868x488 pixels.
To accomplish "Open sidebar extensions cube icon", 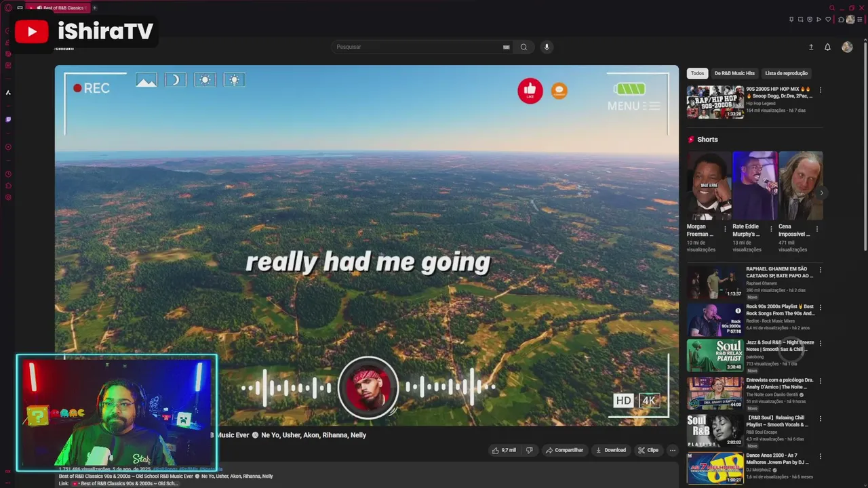I will (8, 186).
